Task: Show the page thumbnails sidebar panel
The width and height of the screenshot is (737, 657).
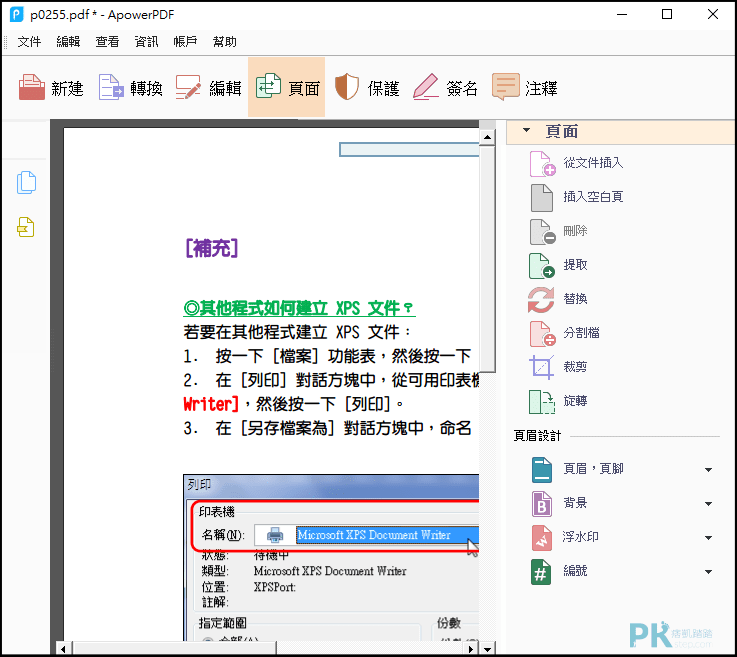Action: [26, 182]
